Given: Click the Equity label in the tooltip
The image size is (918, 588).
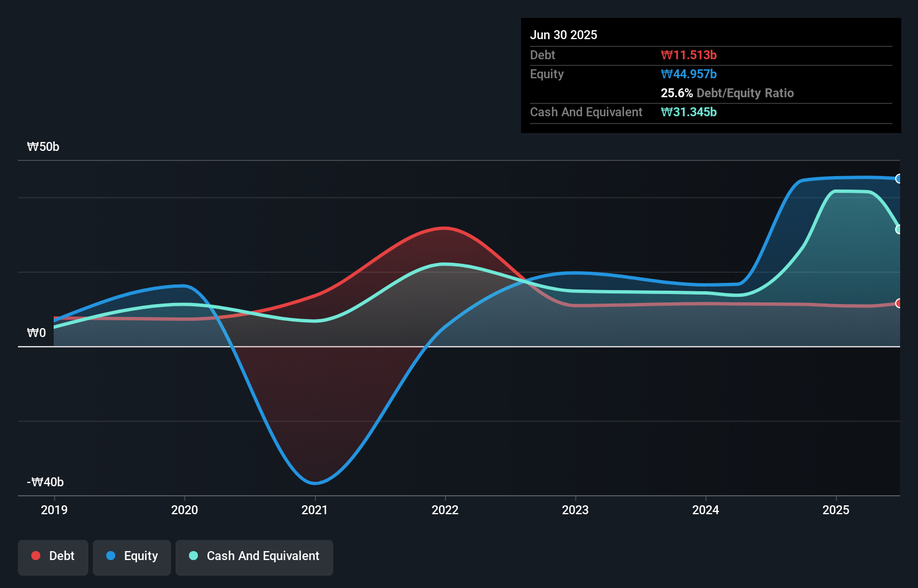Looking at the screenshot, I should 546,74.
